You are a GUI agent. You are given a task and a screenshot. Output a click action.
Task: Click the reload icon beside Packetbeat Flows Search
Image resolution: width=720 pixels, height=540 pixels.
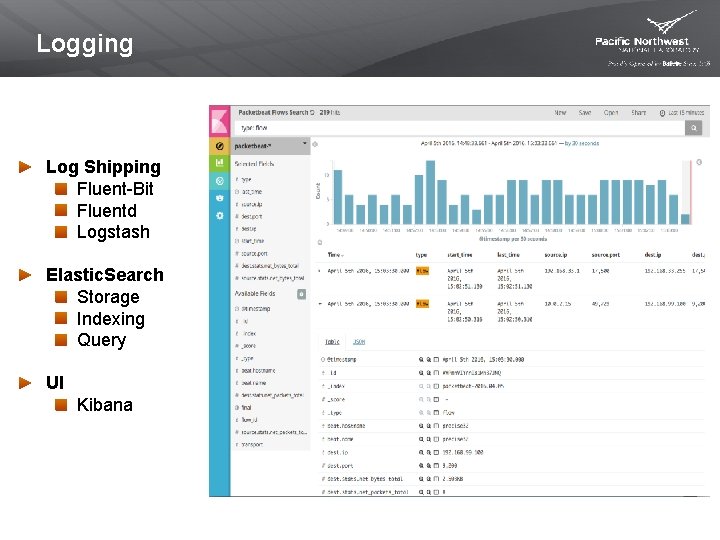tap(312, 112)
